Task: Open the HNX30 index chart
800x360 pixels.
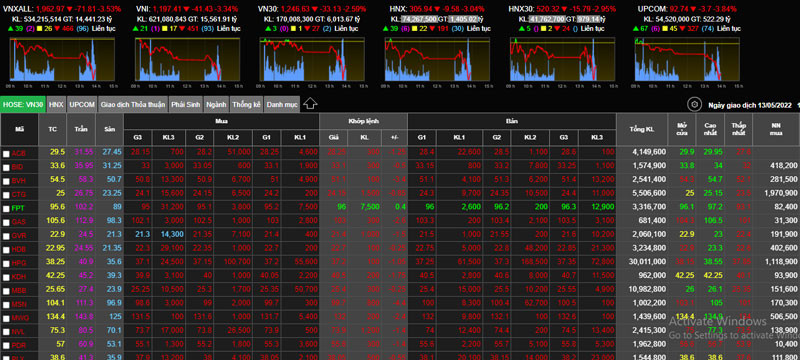Action: click(x=563, y=60)
